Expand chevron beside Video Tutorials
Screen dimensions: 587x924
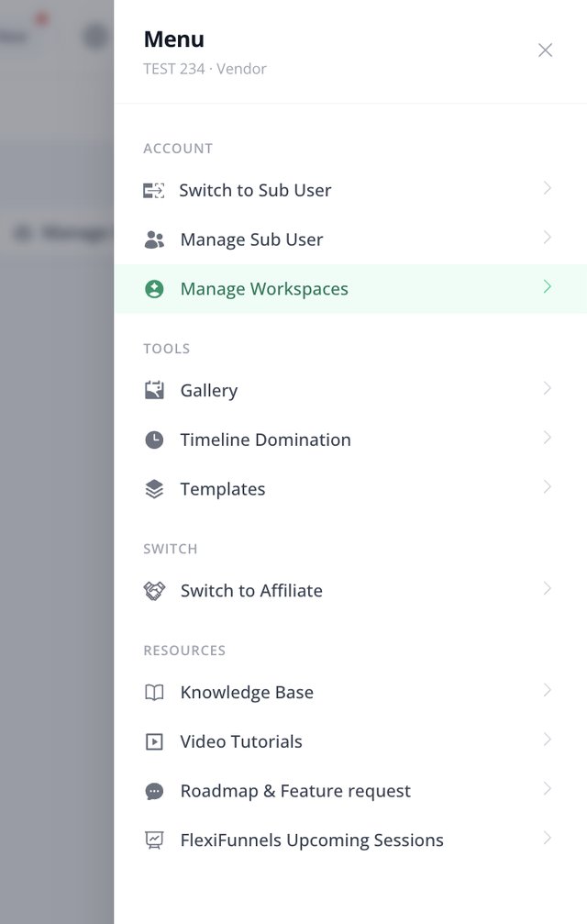pyautogui.click(x=547, y=739)
